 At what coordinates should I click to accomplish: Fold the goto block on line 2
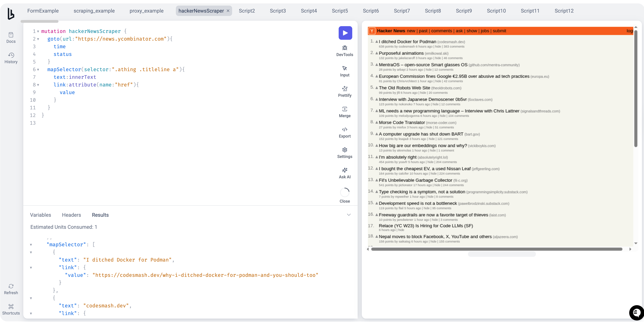(38, 39)
